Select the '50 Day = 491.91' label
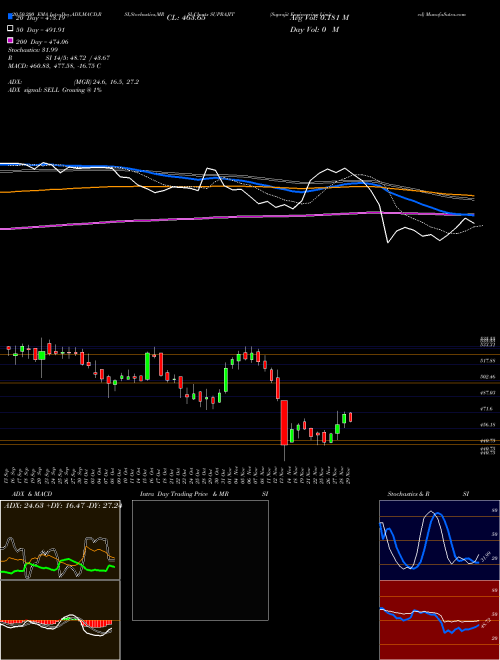 click(x=41, y=30)
